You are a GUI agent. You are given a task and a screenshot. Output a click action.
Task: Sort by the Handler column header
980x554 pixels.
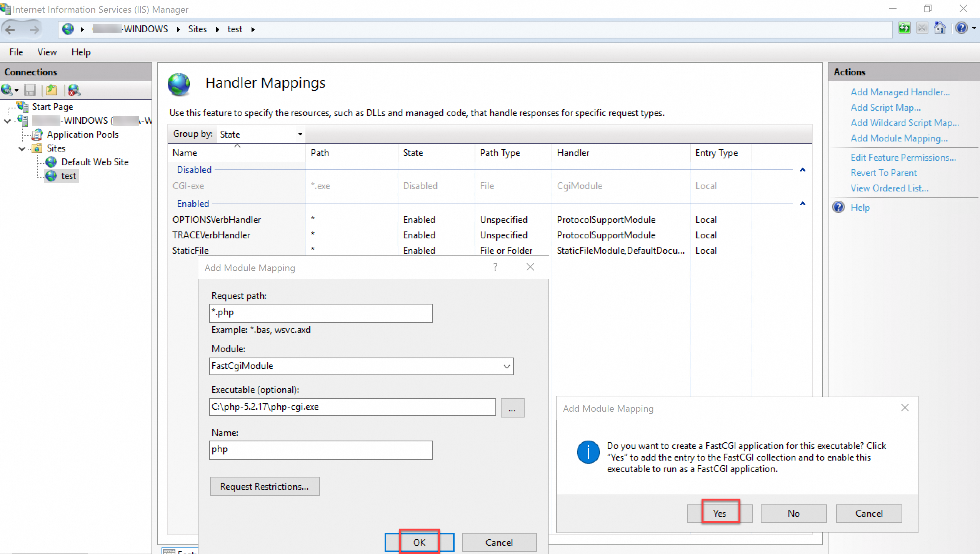tap(621, 153)
